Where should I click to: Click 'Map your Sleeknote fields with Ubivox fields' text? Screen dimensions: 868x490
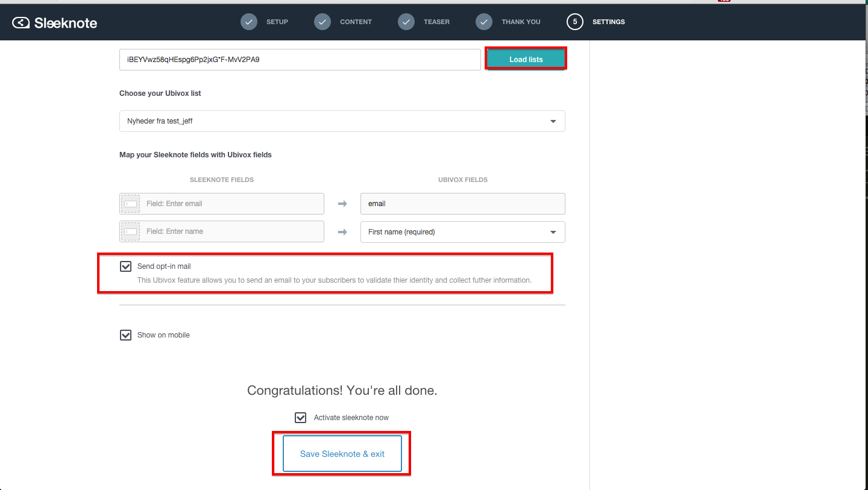pyautogui.click(x=195, y=155)
